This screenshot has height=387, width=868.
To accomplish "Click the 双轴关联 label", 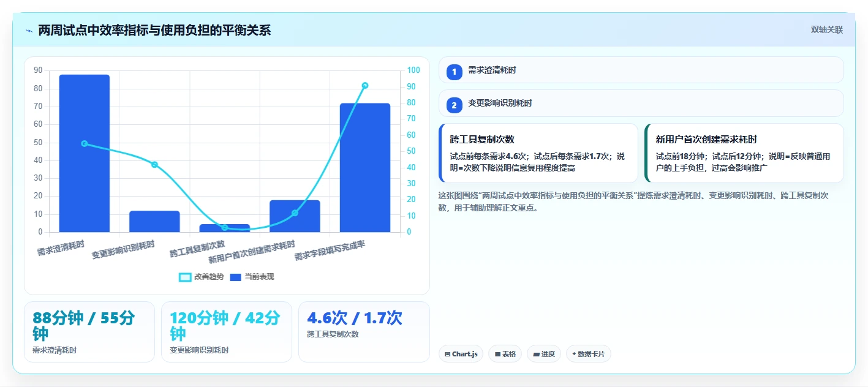I will (827, 30).
